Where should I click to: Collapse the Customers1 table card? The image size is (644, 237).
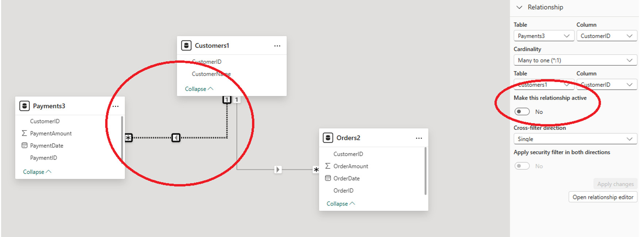click(199, 89)
